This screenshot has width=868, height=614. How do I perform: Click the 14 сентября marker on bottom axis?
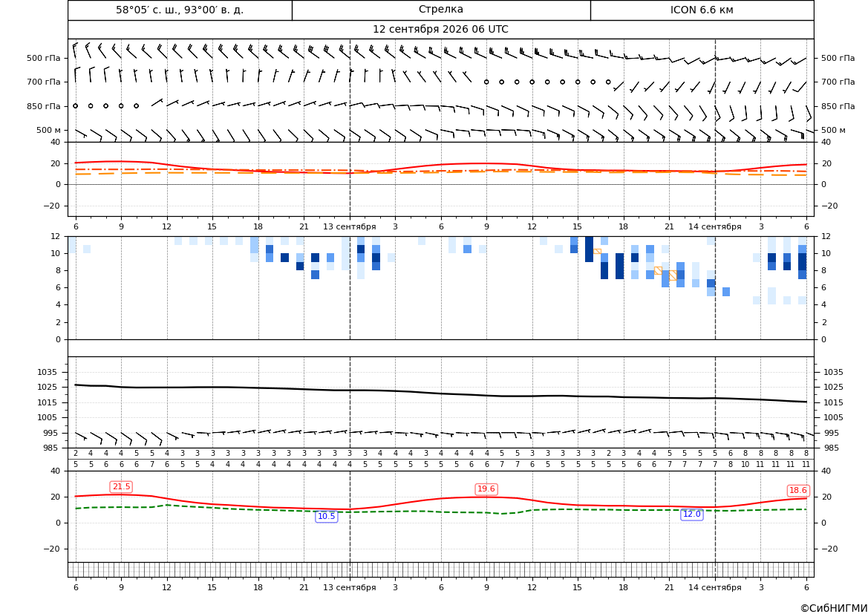click(x=714, y=587)
